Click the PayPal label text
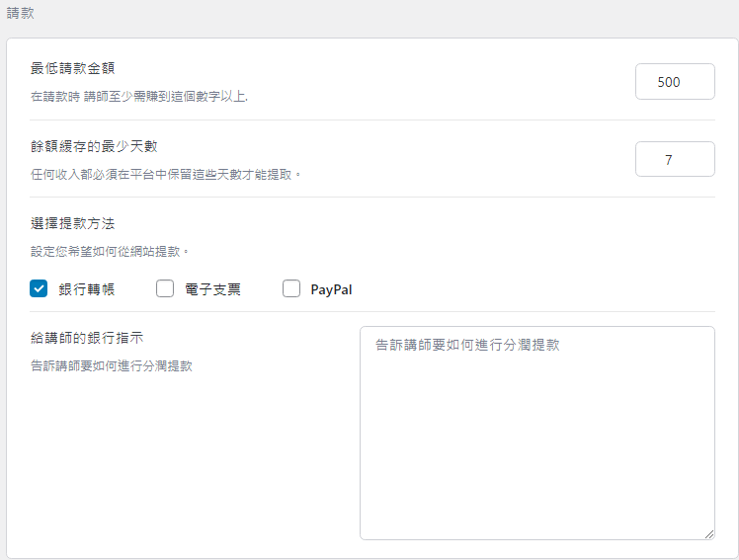Screen dimensions: 739x560 (331, 289)
